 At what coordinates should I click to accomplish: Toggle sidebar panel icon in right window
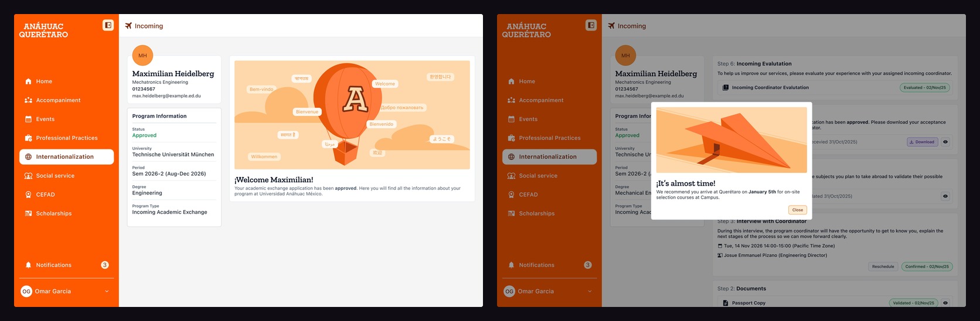(591, 25)
